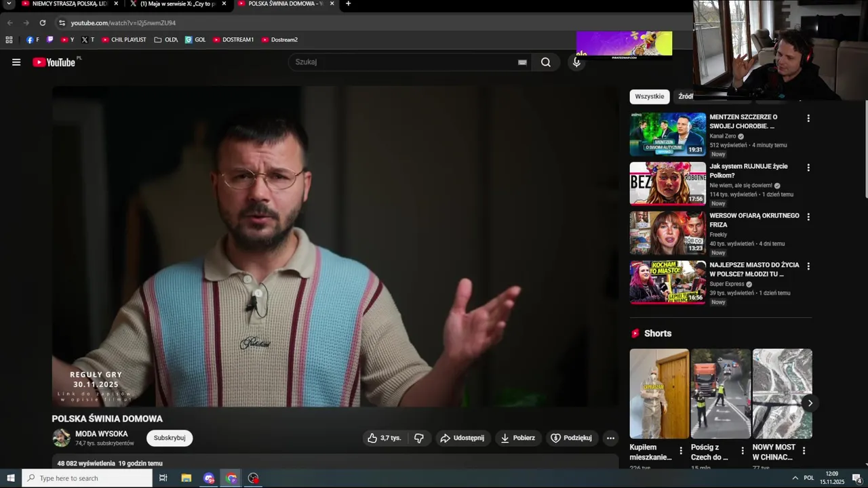
Task: Open NOWY MOST W CHINACH short thumbnail
Action: (x=782, y=393)
